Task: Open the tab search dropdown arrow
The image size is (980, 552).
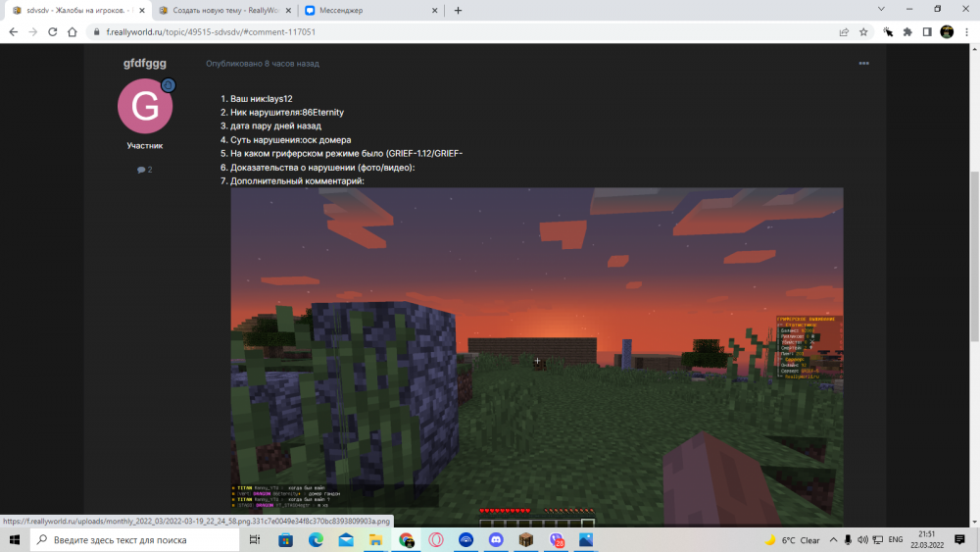Action: [x=881, y=10]
